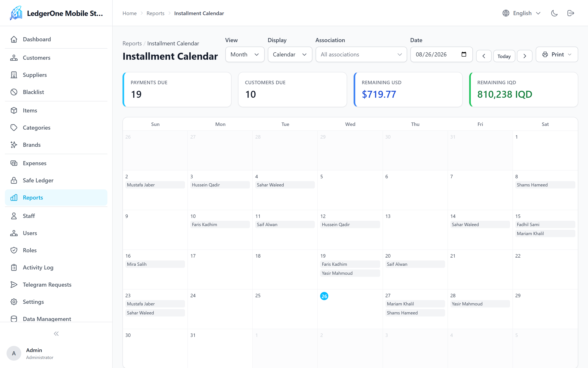This screenshot has height=368, width=588.
Task: Open the Display Calendar dropdown
Action: (290, 54)
